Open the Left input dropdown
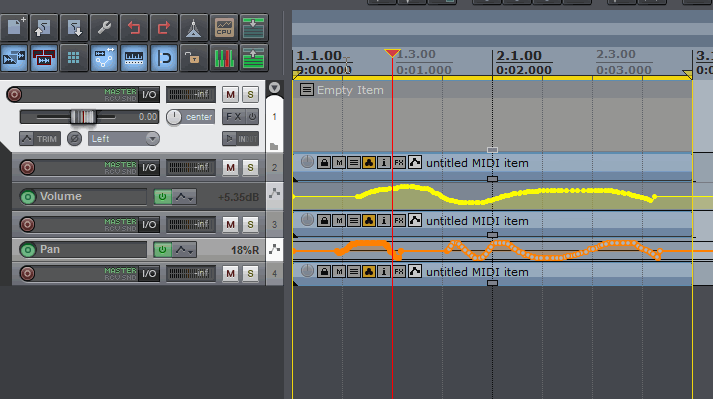The height and width of the screenshot is (399, 713). point(124,139)
